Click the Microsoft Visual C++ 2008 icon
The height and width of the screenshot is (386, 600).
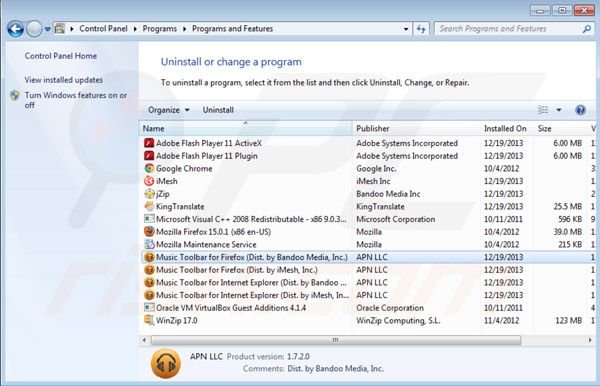pyautogui.click(x=149, y=219)
